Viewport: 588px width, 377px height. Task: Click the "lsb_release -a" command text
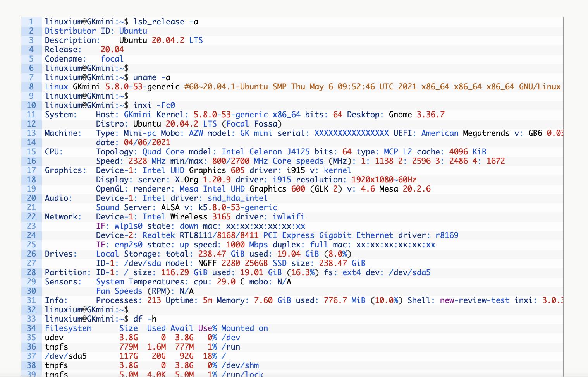click(x=166, y=22)
